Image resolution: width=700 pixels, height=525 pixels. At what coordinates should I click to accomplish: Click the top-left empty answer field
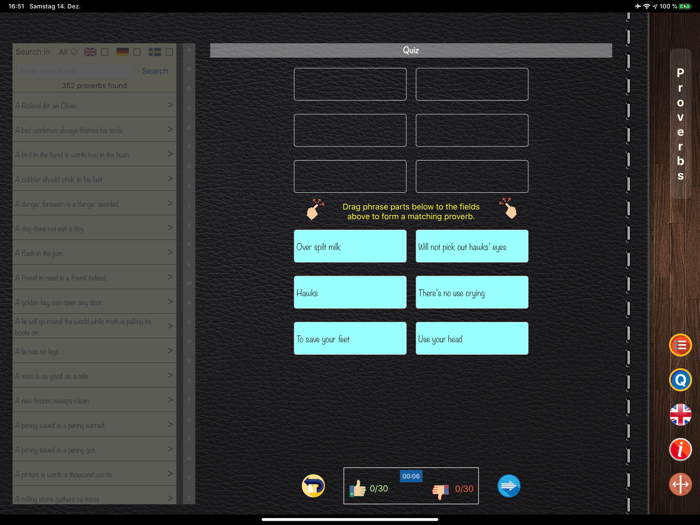(350, 84)
